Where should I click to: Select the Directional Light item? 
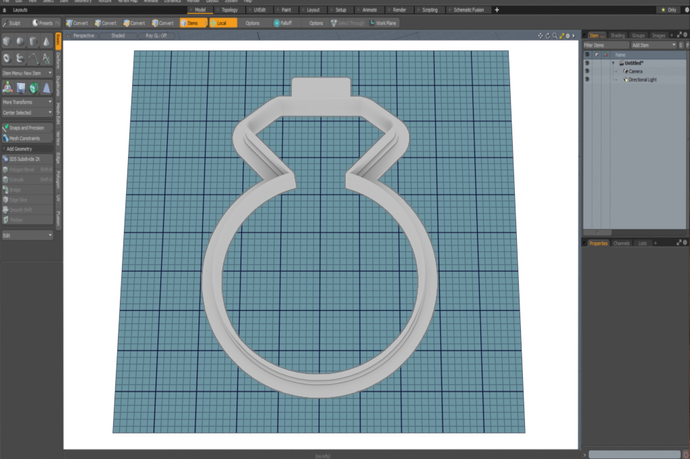click(642, 80)
